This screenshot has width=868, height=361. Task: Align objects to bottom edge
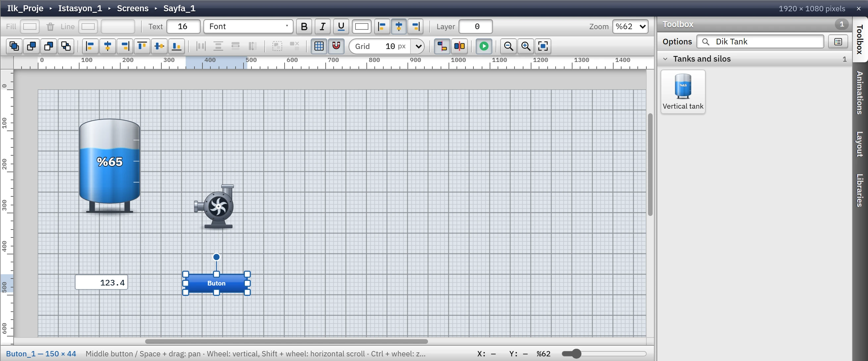tap(176, 46)
